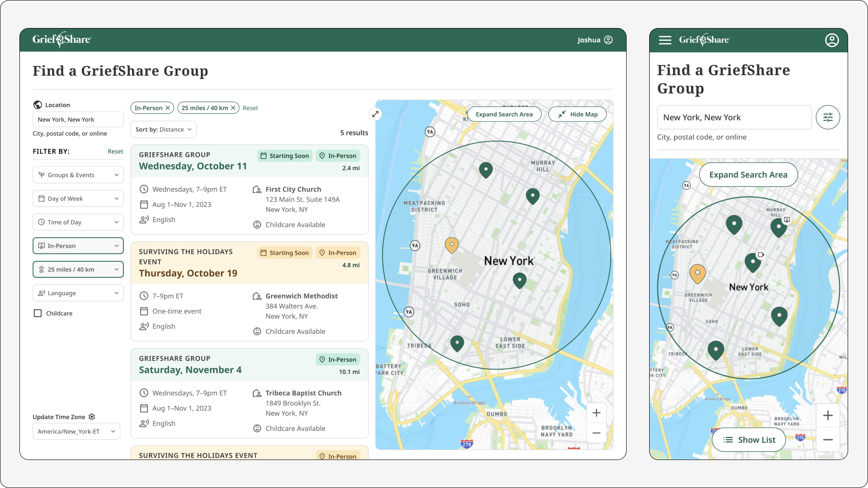Click Show List on the mobile map
Image resolution: width=868 pixels, height=488 pixels.
[749, 440]
